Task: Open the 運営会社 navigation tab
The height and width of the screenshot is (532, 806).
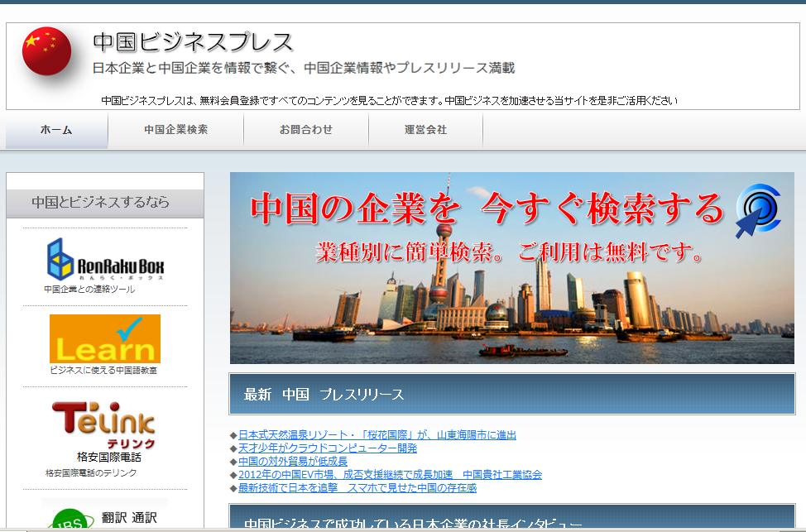Action: click(x=425, y=130)
